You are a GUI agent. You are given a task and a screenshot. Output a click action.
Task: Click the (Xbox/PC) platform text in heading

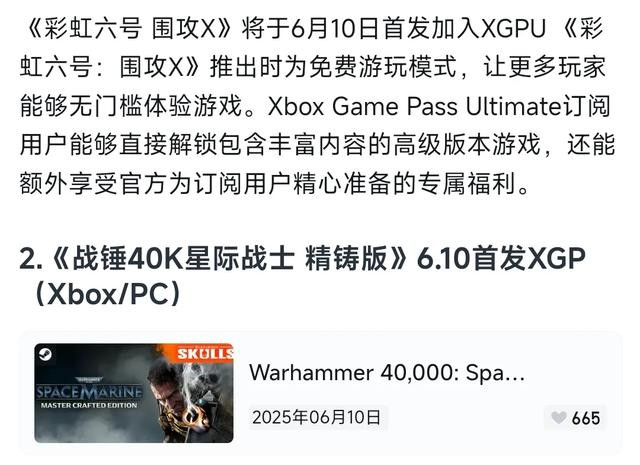[x=108, y=294]
